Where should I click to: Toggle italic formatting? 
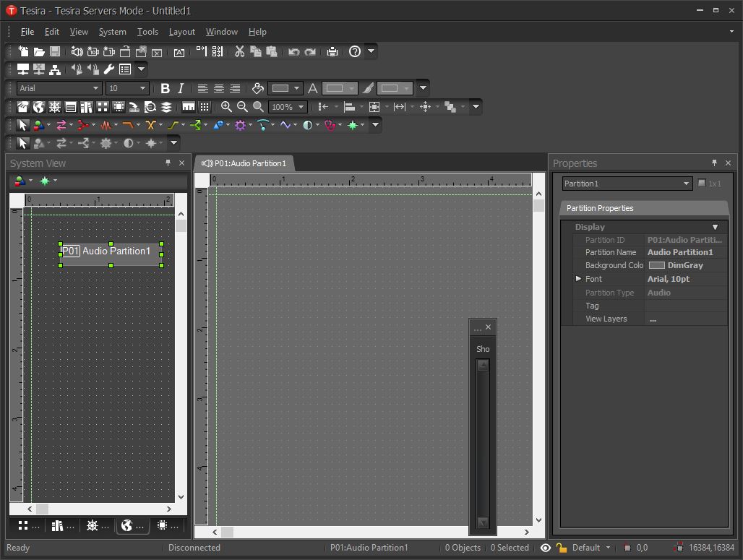point(181,88)
